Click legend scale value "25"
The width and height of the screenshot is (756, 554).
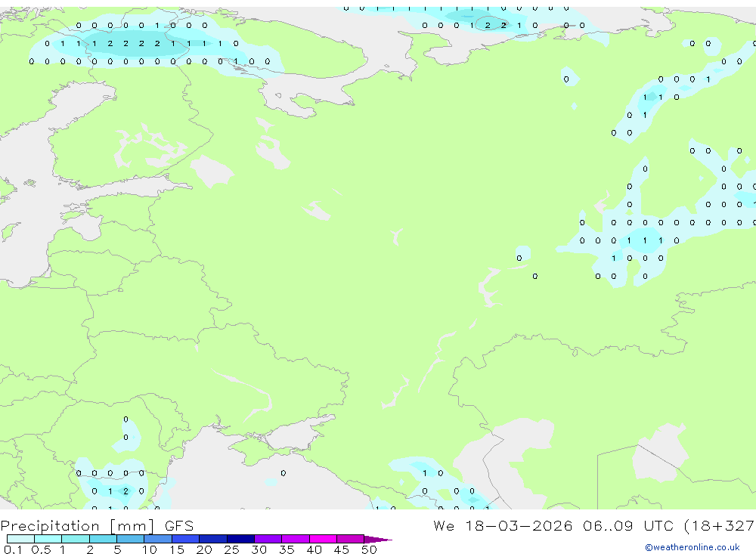(231, 549)
